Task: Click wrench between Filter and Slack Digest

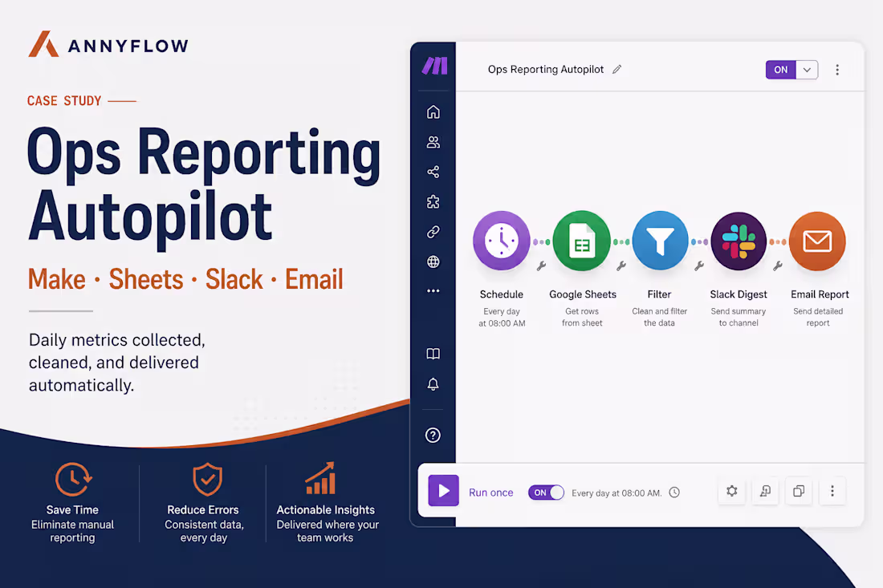Action: [699, 266]
